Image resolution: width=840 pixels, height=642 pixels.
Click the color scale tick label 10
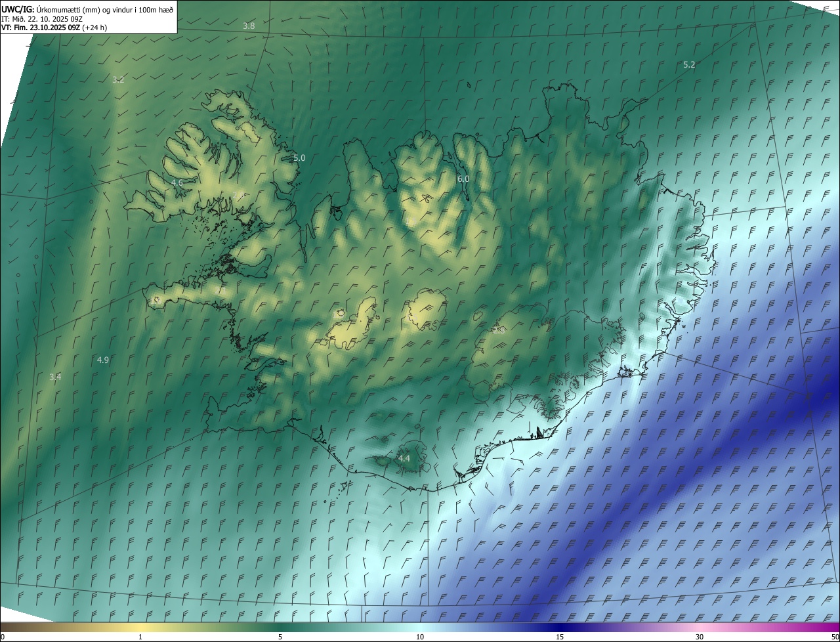tap(420, 637)
